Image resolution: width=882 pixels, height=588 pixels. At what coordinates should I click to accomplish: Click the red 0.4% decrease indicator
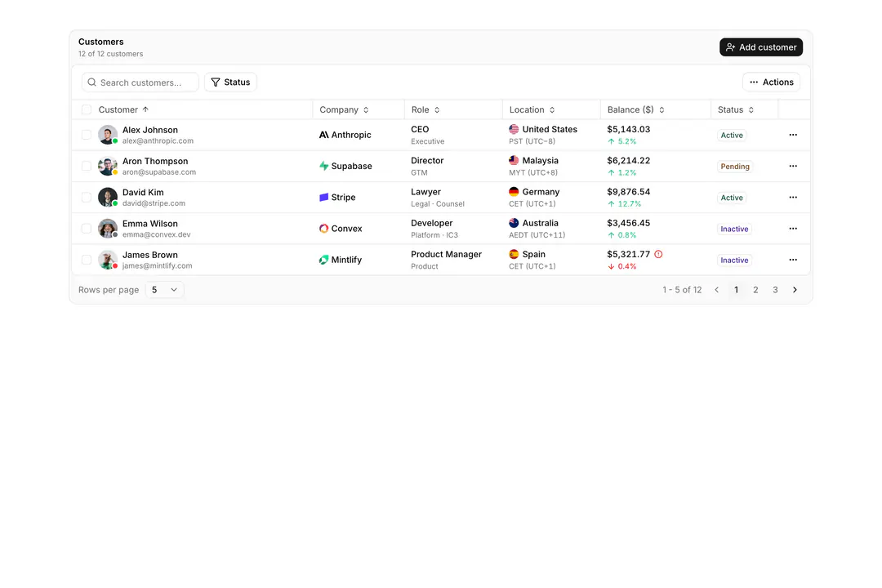click(x=621, y=267)
